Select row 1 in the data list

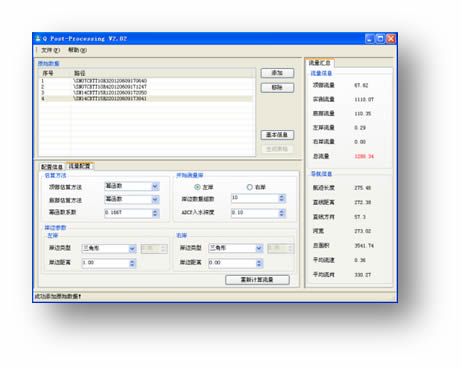[146, 81]
